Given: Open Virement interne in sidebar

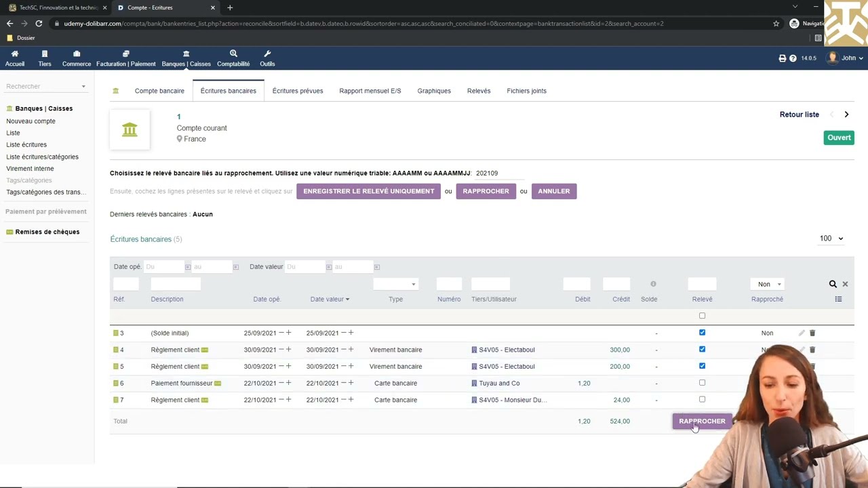Looking at the screenshot, I should [30, 168].
